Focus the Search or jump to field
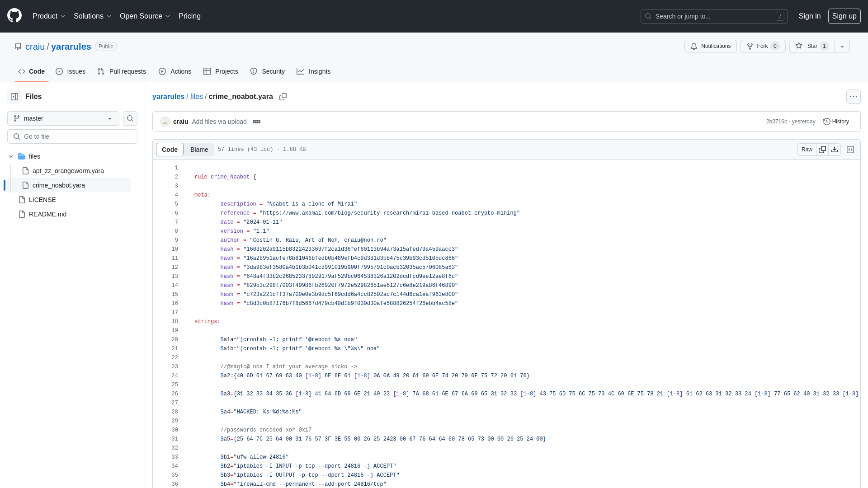 (714, 16)
